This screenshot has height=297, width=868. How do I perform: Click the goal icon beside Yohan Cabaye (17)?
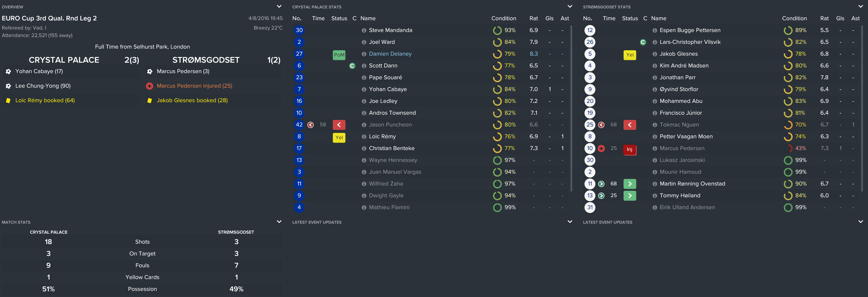pyautogui.click(x=8, y=72)
